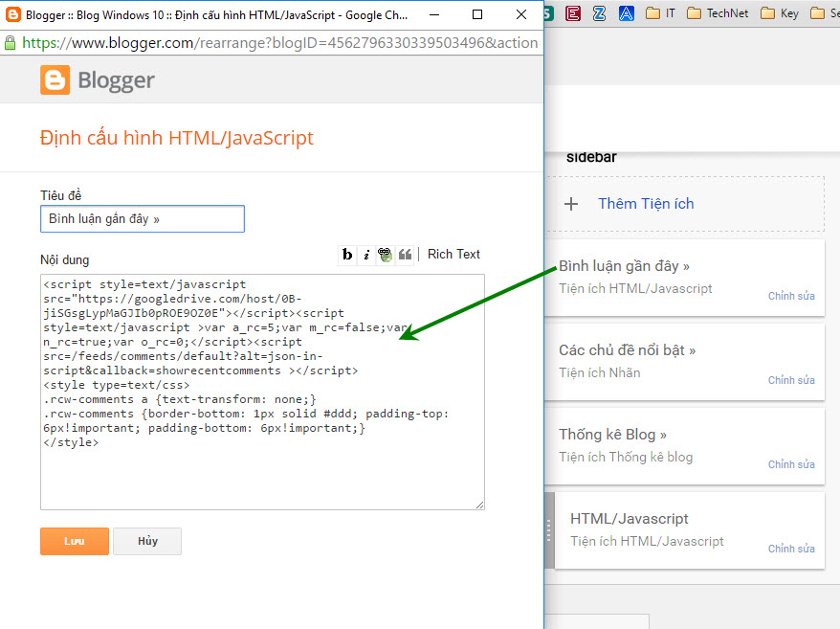Click the Blogger favicon in the window title bar
This screenshot has width=840, height=629.
[12, 14]
